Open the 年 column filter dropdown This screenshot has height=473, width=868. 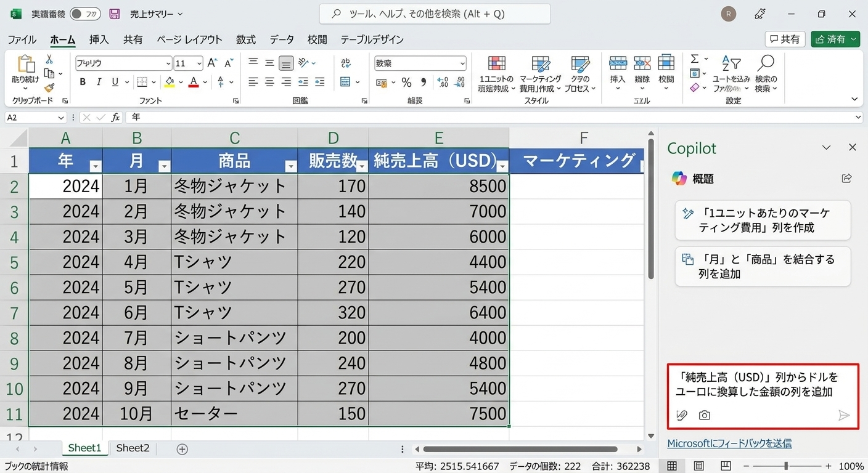[95, 166]
